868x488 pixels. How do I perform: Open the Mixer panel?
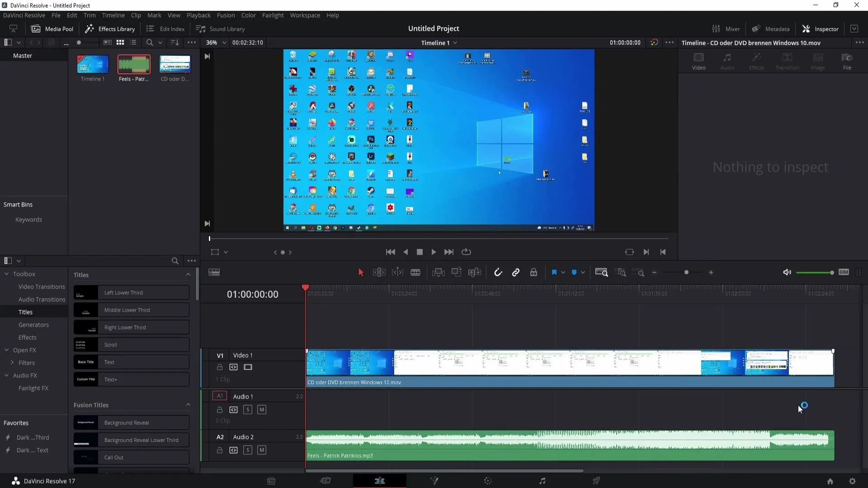[726, 29]
